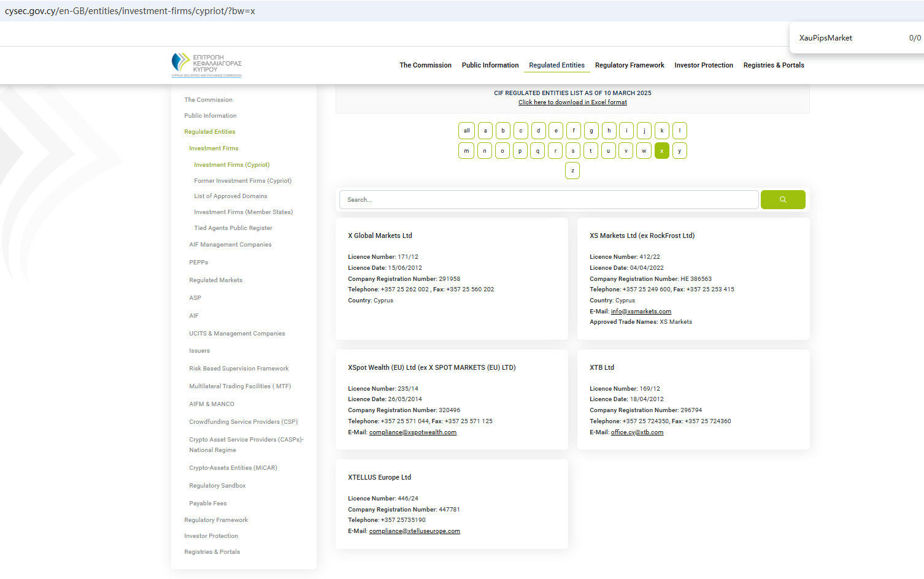Filter entities by letter m

point(466,151)
